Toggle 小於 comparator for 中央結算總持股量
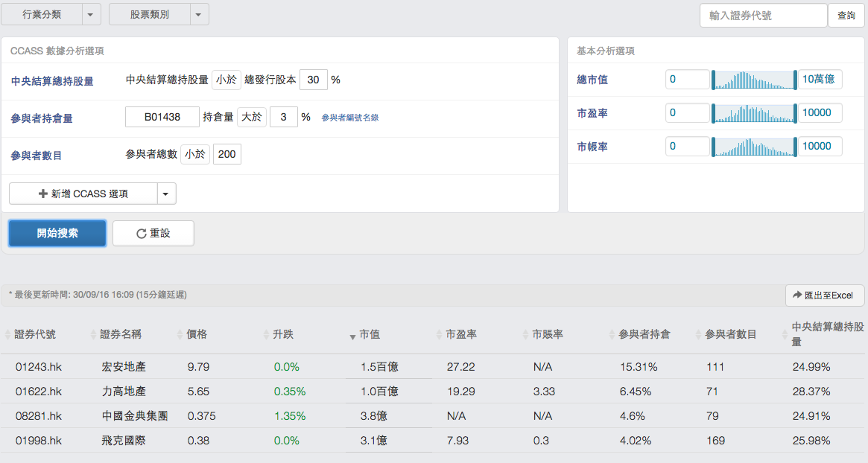The height and width of the screenshot is (463, 868). [226, 80]
